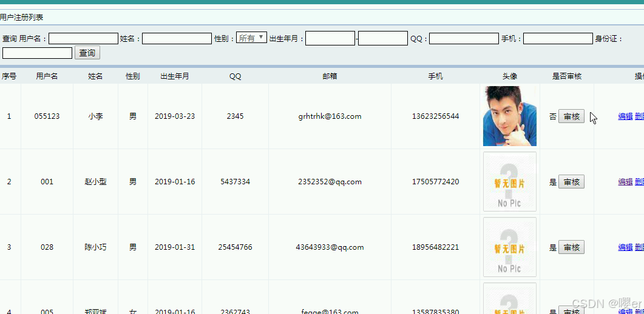Screen dimensions: 644x314
Task: Click the 用户名 search input field
Action: [83, 39]
